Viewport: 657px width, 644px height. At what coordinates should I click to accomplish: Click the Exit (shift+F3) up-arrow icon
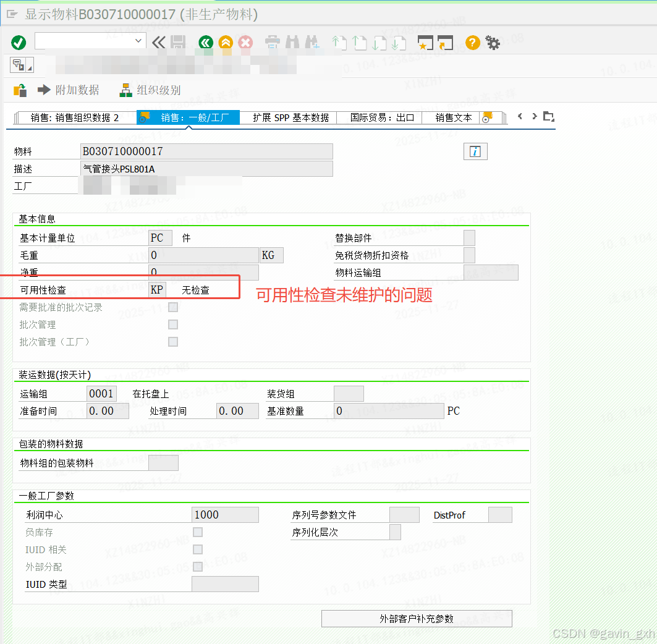pyautogui.click(x=225, y=43)
